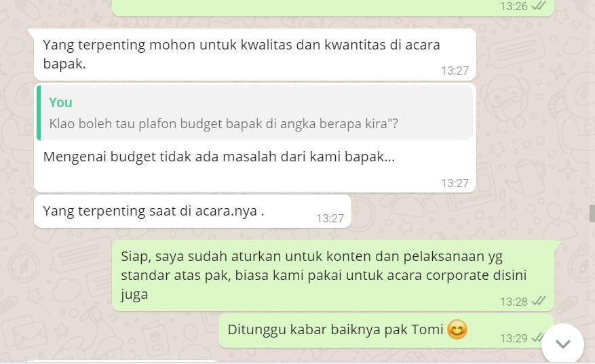Click the read-receipt double check beside 13:28
Screen dimensions: 595x364
[539, 301]
